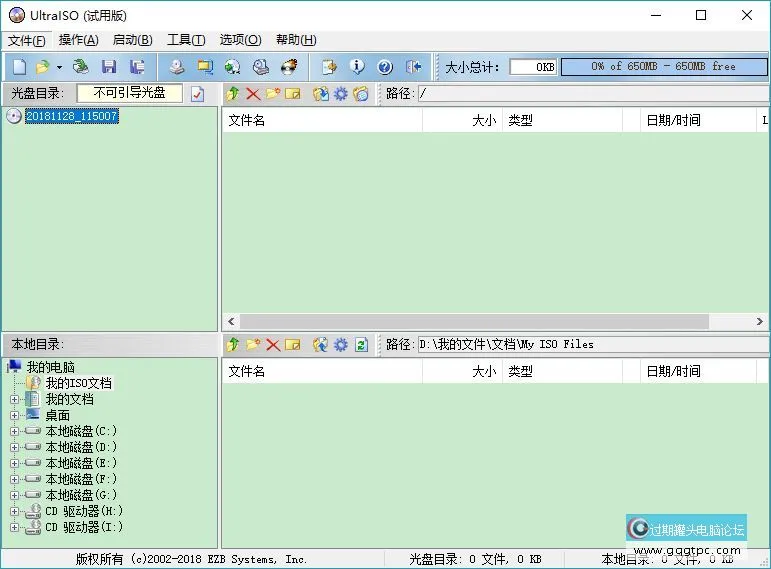Image resolution: width=771 pixels, height=569 pixels.
Task: Click the blue question mark Help icon
Action: pyautogui.click(x=385, y=67)
